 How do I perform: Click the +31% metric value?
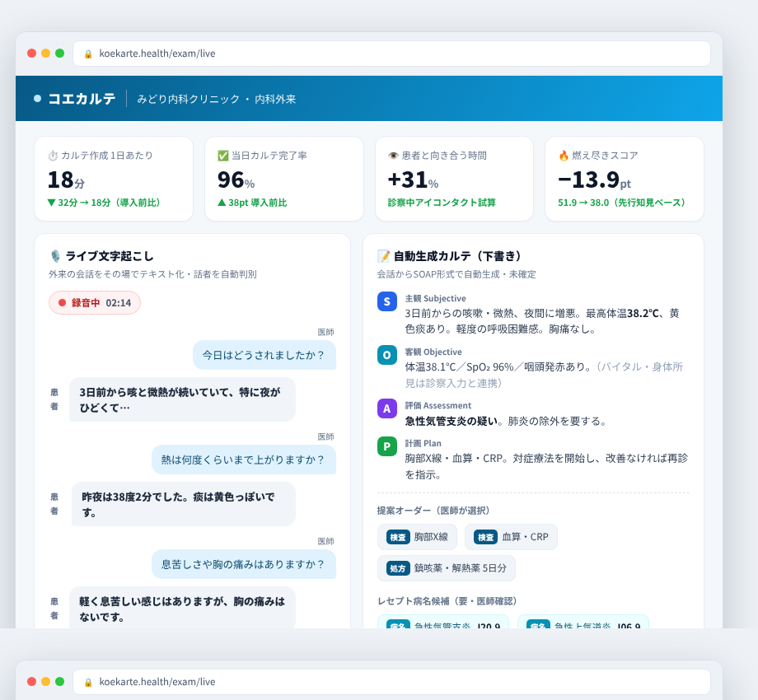(413, 180)
